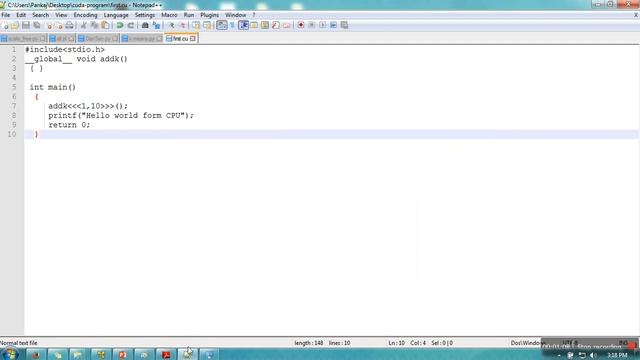
Task: Click 'Ln : 10' in status bar
Action: pos(396,343)
